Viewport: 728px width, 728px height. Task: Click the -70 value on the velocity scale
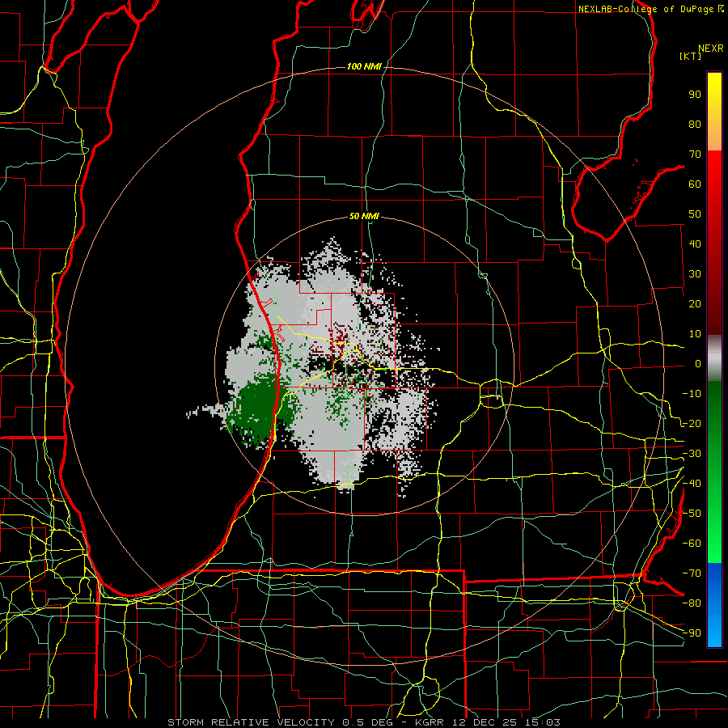[692, 573]
